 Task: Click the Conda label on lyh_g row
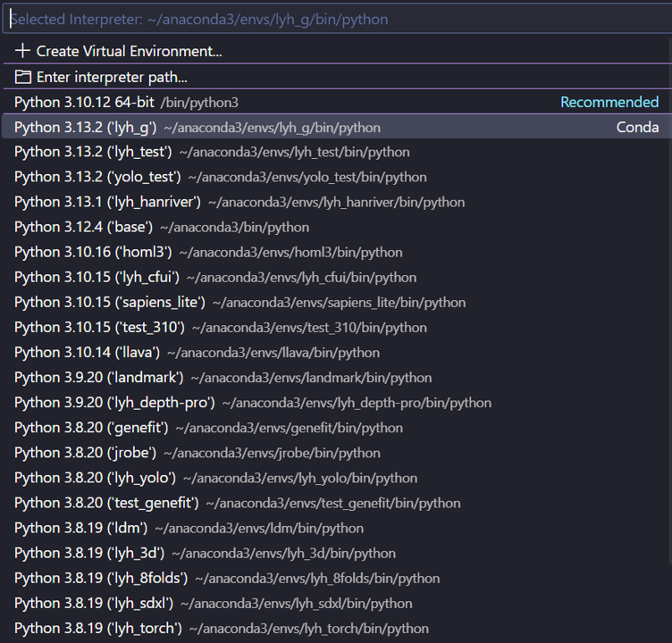point(637,127)
